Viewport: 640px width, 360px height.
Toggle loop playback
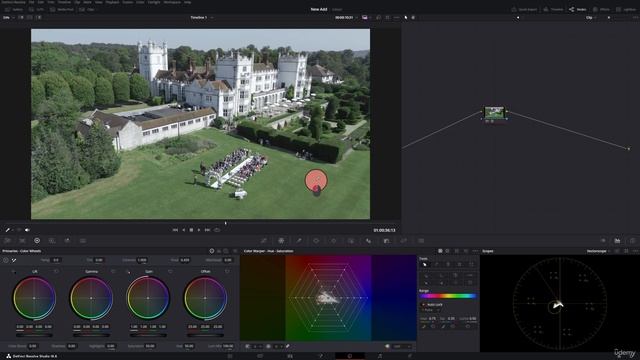click(x=217, y=230)
